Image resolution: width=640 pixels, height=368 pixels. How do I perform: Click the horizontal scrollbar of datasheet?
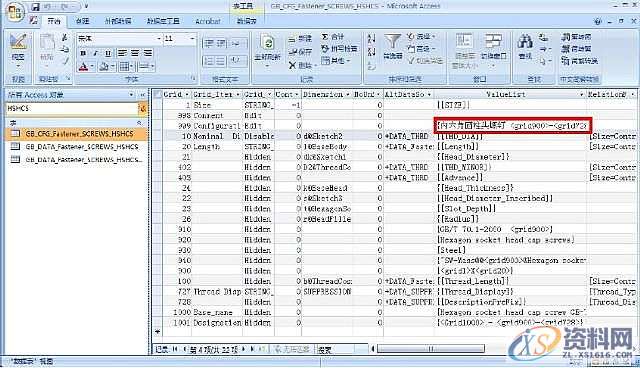coord(431,349)
